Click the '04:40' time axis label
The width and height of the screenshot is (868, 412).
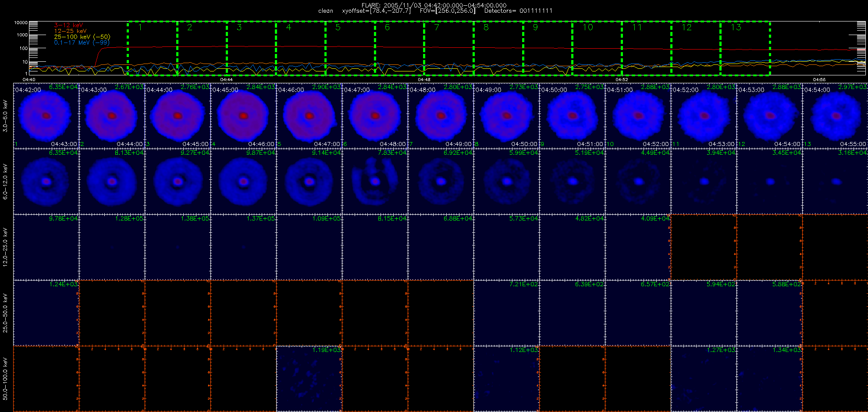click(29, 79)
